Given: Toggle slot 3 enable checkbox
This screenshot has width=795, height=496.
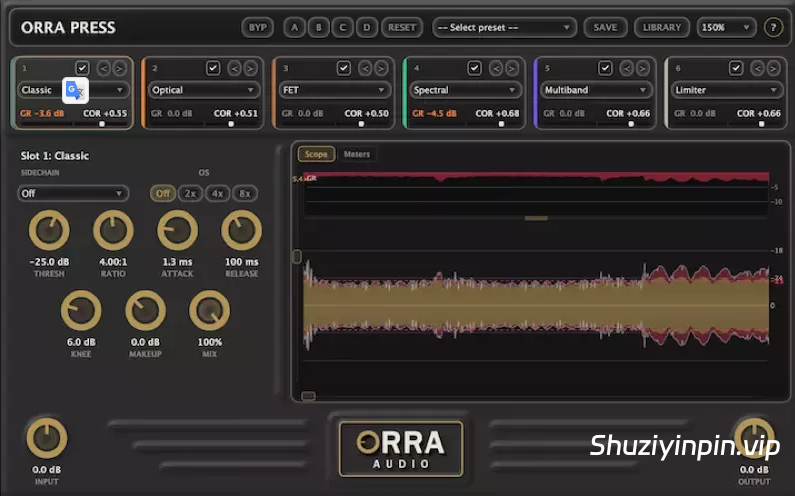Looking at the screenshot, I should point(344,67).
